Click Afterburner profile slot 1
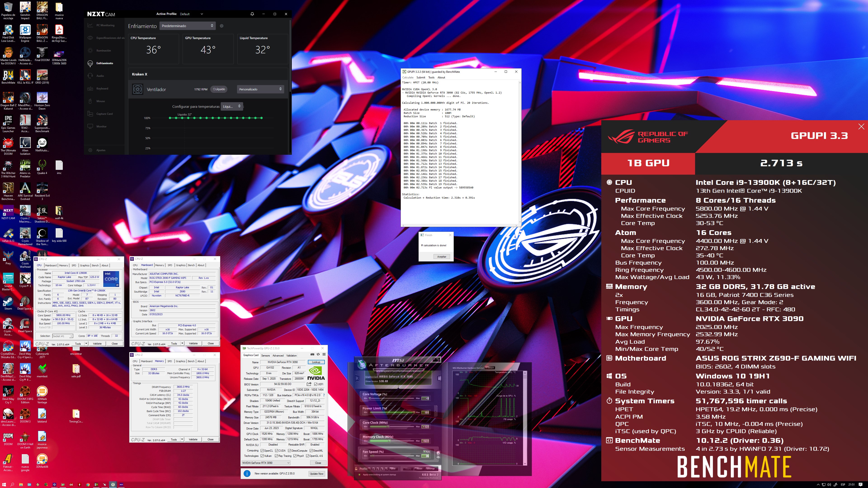The image size is (868, 488). [370, 469]
